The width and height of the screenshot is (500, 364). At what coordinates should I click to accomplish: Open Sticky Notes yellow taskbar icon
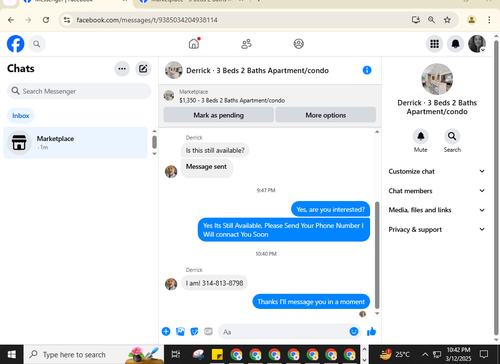point(217,354)
